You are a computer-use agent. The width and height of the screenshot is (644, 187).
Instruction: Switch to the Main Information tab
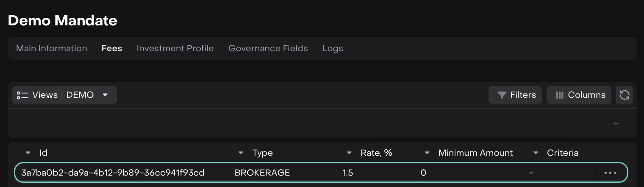[52, 48]
